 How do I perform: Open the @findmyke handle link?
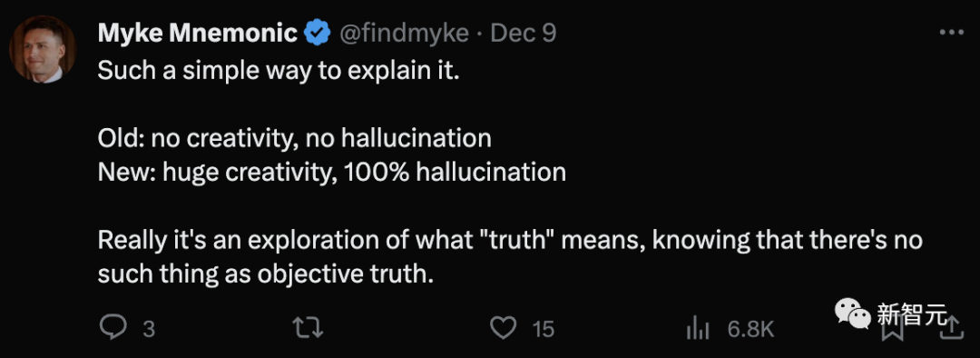click(404, 34)
